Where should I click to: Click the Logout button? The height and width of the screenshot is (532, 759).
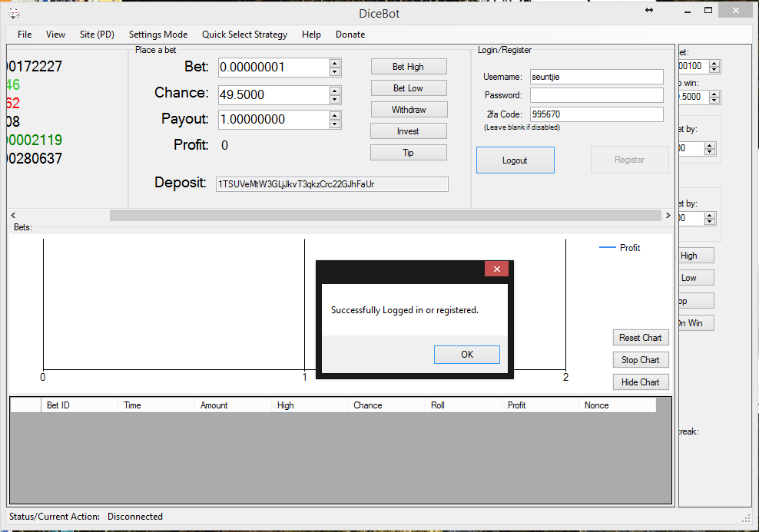tap(515, 160)
